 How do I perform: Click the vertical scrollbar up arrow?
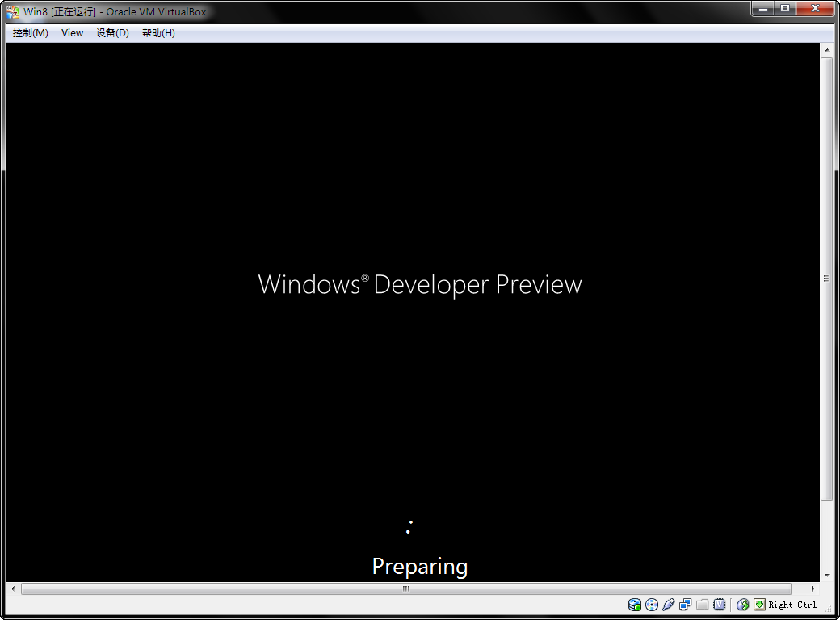(826, 50)
